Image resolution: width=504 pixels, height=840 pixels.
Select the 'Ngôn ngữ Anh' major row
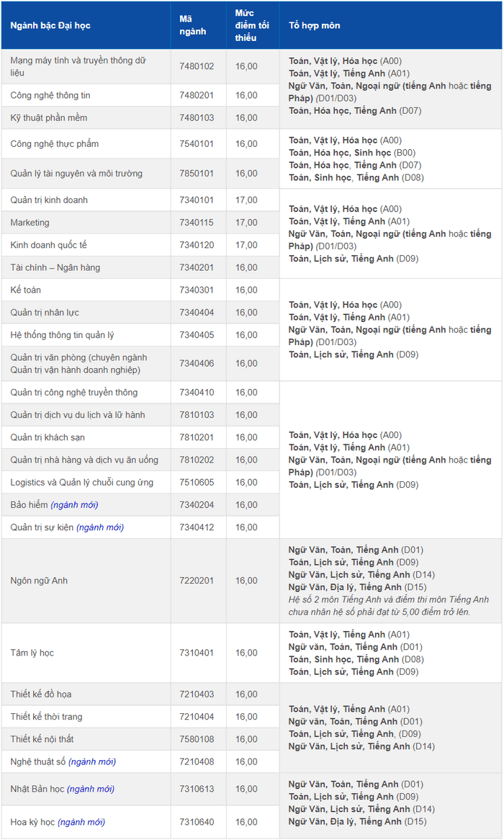[x=140, y=581]
